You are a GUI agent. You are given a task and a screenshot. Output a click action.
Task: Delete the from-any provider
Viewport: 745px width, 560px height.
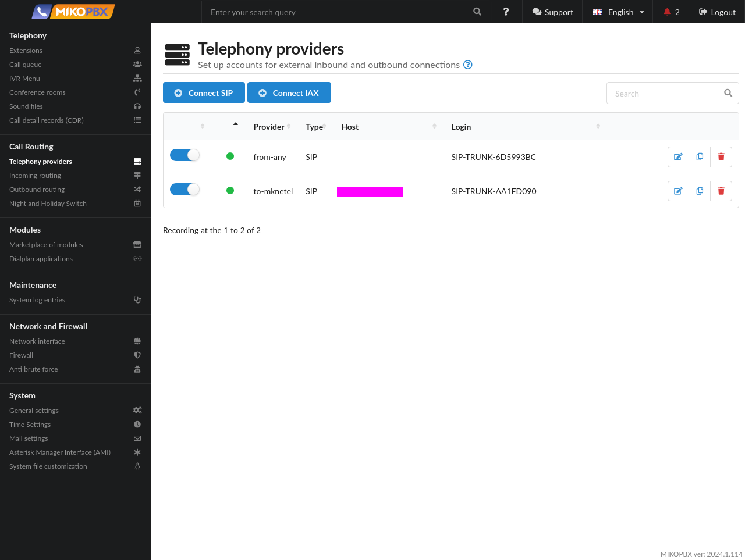tap(721, 156)
